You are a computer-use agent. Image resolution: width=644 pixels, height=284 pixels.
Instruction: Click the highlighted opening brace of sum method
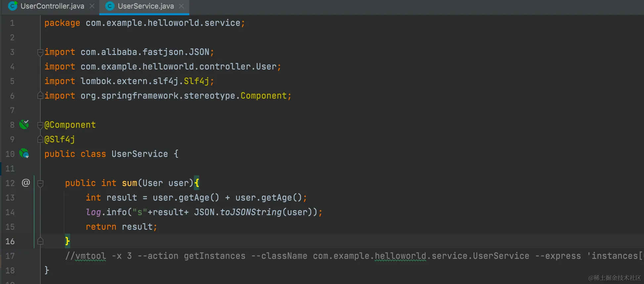[x=197, y=183]
